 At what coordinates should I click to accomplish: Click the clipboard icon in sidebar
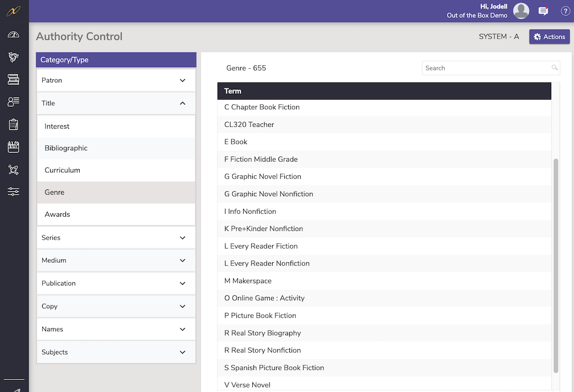[14, 125]
